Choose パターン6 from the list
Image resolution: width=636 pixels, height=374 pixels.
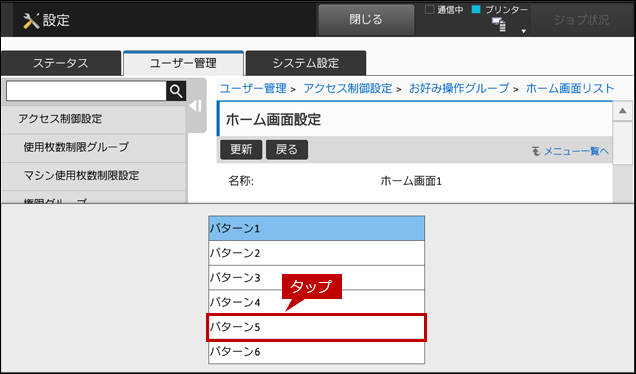click(316, 352)
